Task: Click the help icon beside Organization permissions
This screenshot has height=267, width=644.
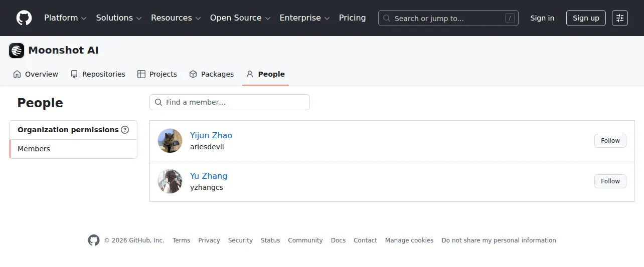Action: pyautogui.click(x=125, y=130)
